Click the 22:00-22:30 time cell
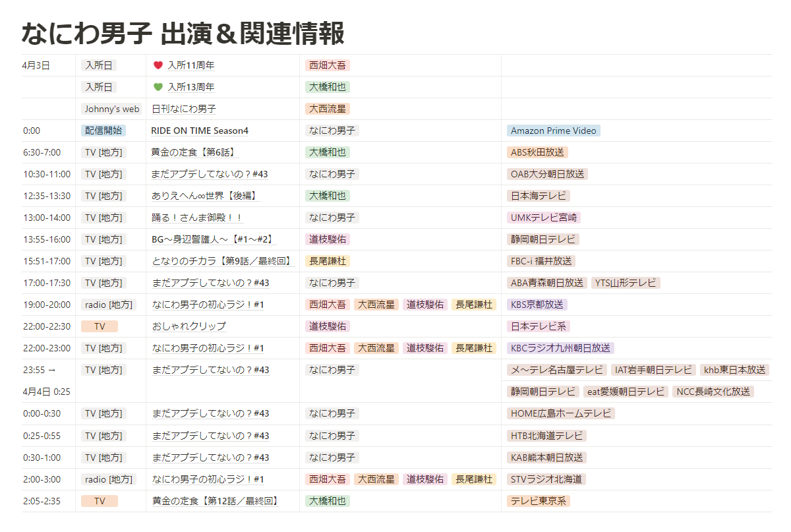The image size is (791, 532). click(x=46, y=326)
